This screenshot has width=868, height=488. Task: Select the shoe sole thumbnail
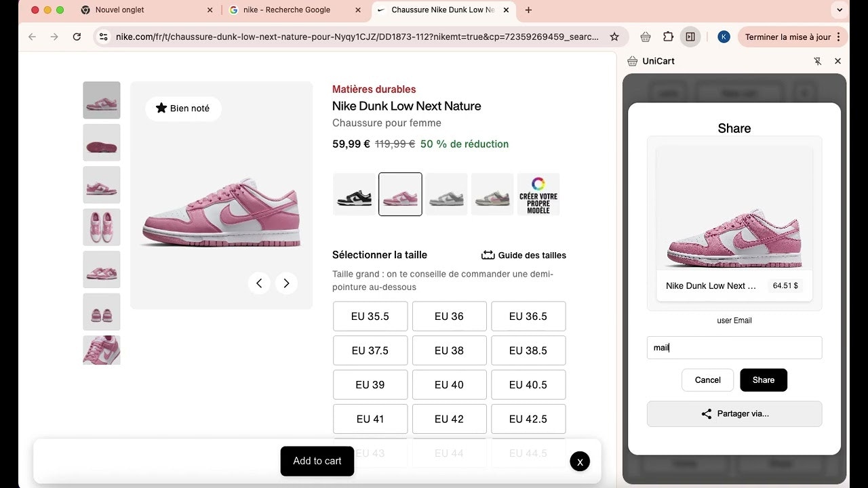pyautogui.click(x=102, y=142)
